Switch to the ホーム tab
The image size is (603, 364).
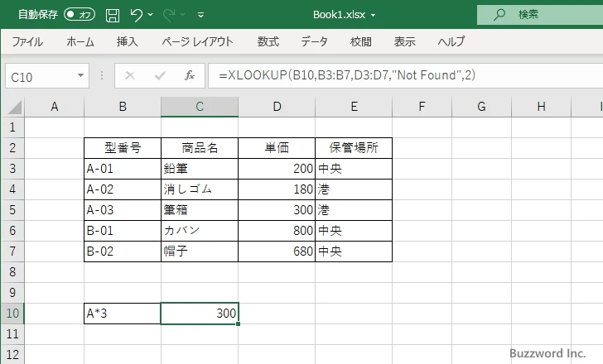tap(80, 41)
